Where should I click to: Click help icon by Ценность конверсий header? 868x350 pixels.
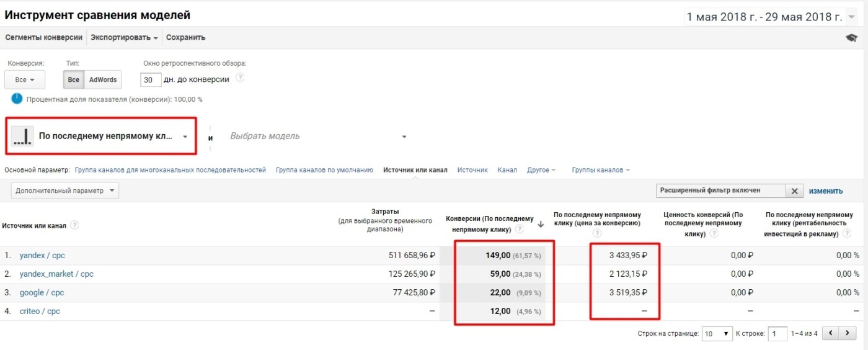click(714, 233)
